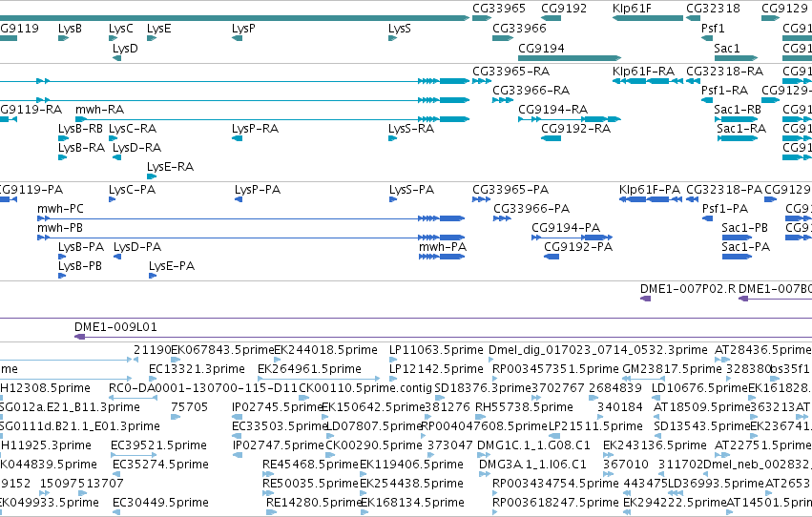Click the DME1-007P02.R clone arrow
The height and width of the screenshot is (517, 812).
coord(645,299)
